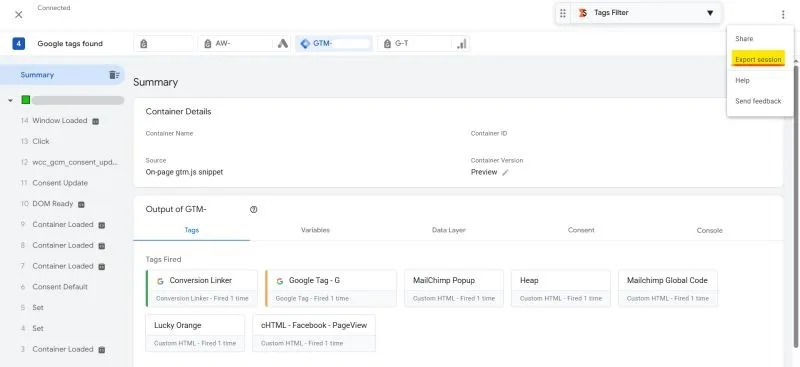Open the Mailchimp Global Code tag card
Screen dimensions: 800x367
668,288
